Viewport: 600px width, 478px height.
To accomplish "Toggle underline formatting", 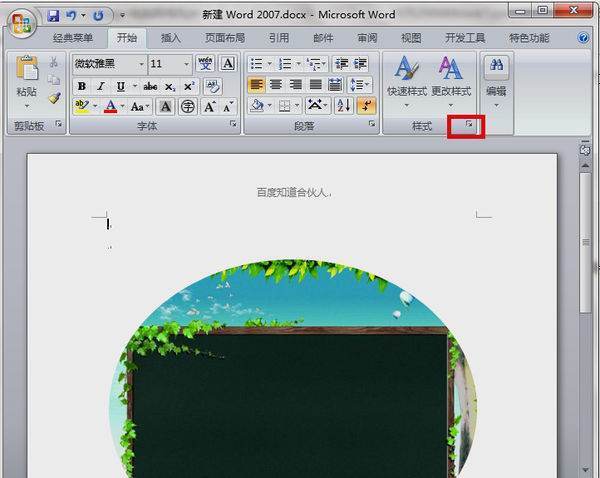I will 121,86.
